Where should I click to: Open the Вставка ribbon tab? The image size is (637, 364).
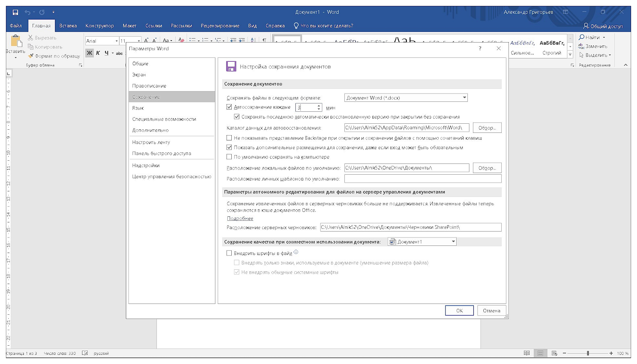68,26
